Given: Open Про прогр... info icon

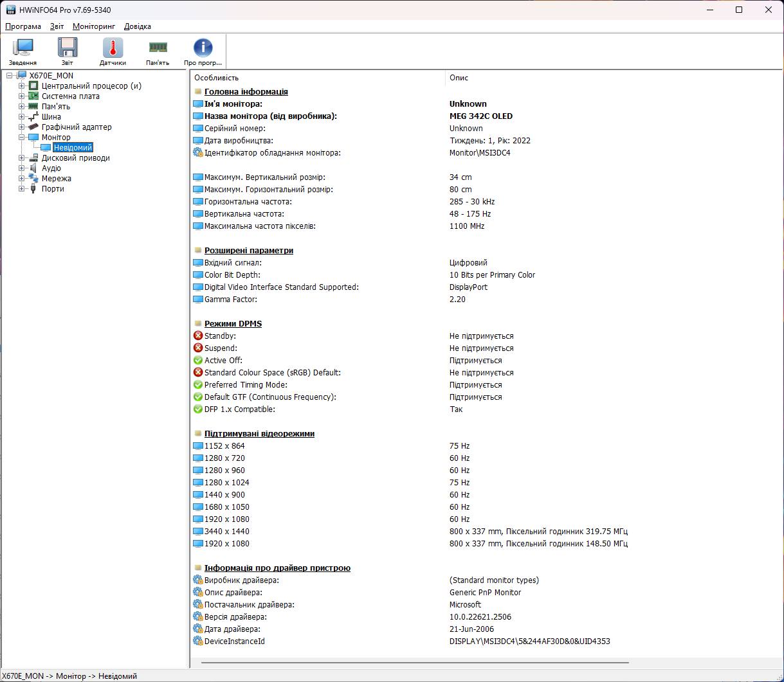Looking at the screenshot, I should pyautogui.click(x=203, y=48).
